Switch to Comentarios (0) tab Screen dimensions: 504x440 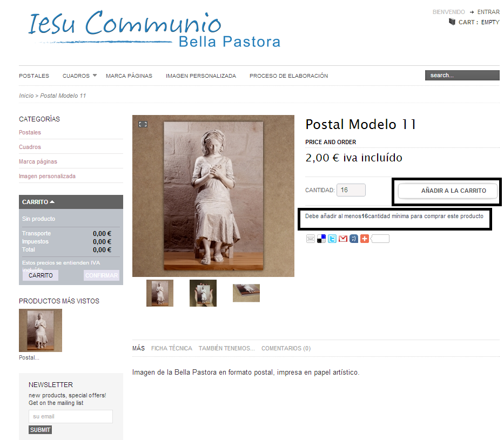coord(286,348)
